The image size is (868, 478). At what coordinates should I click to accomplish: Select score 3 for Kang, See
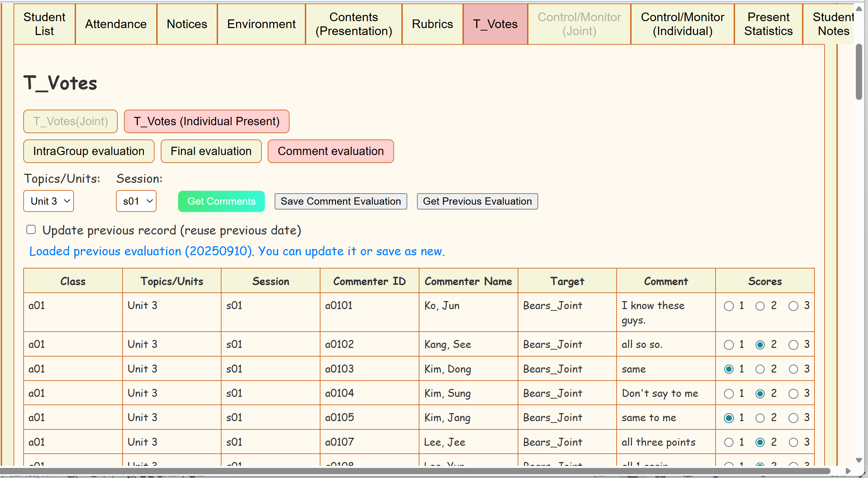pos(793,345)
